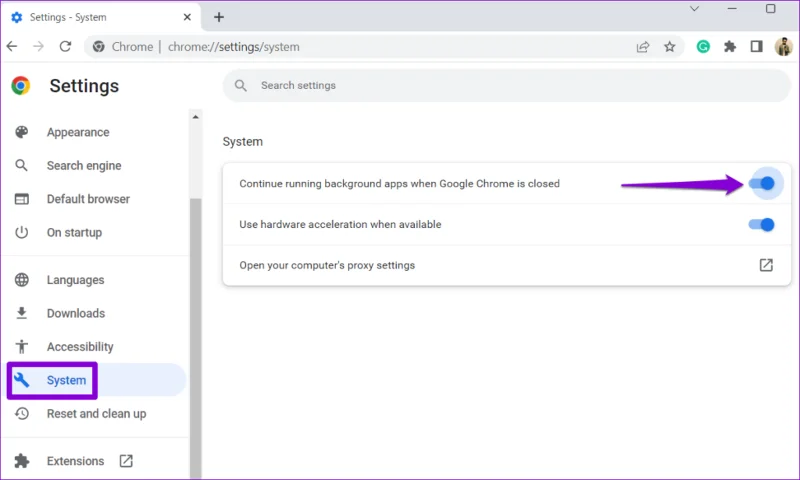
Task: Open the Extensions puzzle menu
Action: 730,47
